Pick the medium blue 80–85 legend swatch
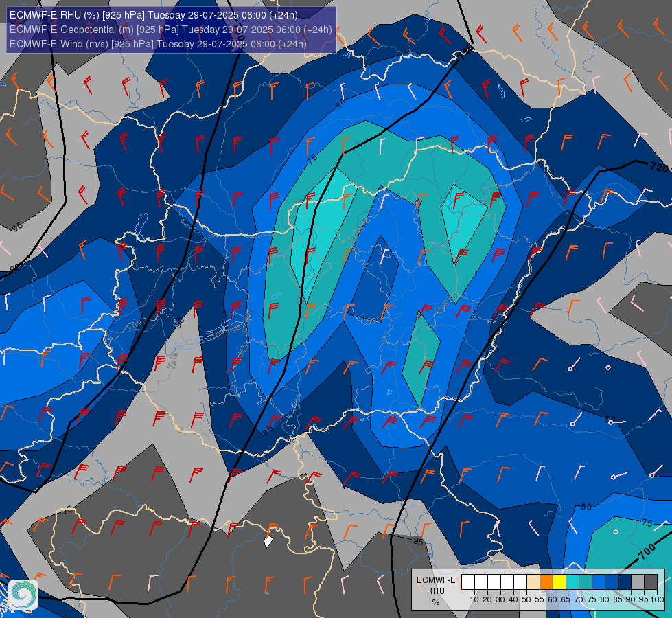The width and height of the screenshot is (672, 618). [x=612, y=582]
